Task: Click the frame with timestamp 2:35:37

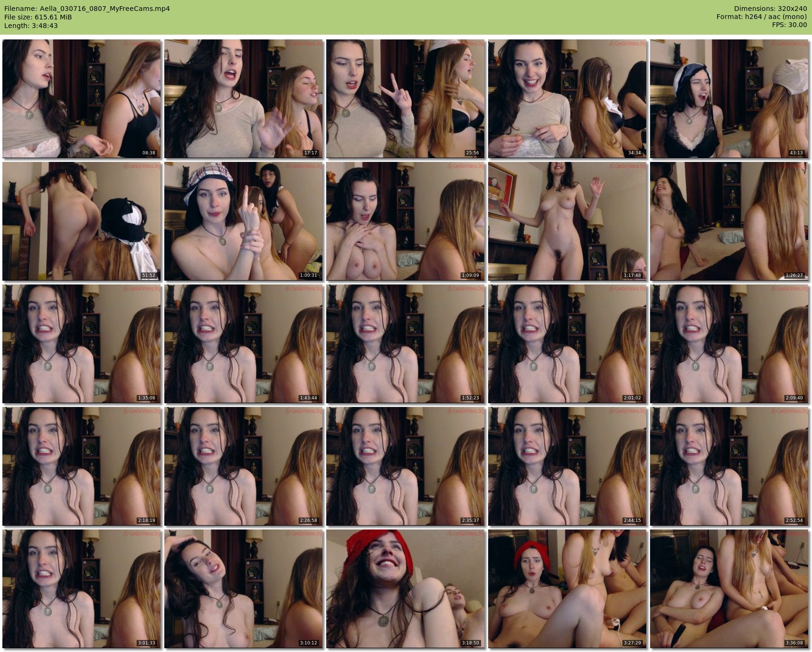Action: coord(406,466)
